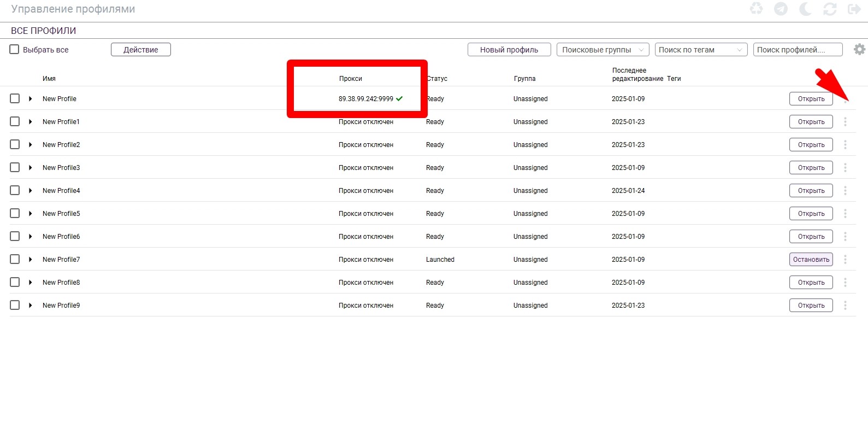Open three-dot menu for New Profile2
This screenshot has height=446, width=868.
coord(845,145)
